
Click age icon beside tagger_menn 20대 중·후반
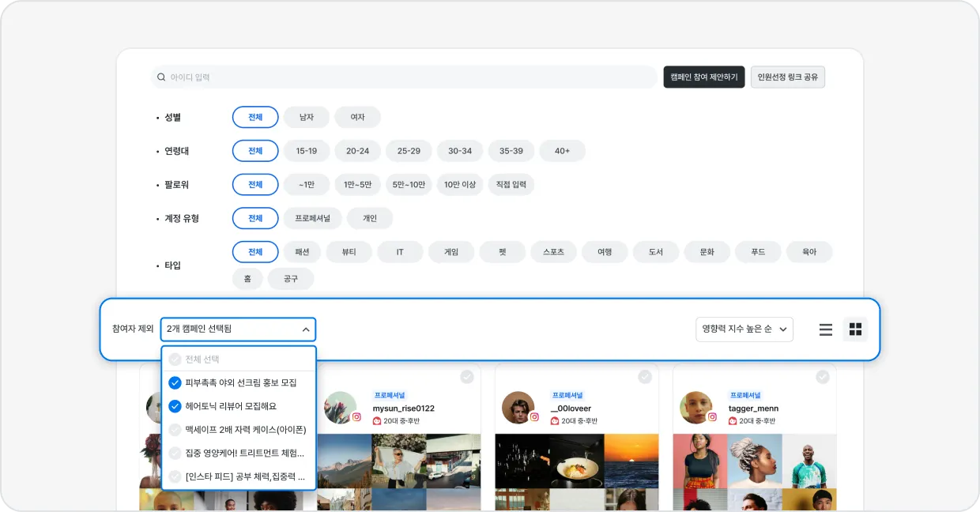[733, 421]
